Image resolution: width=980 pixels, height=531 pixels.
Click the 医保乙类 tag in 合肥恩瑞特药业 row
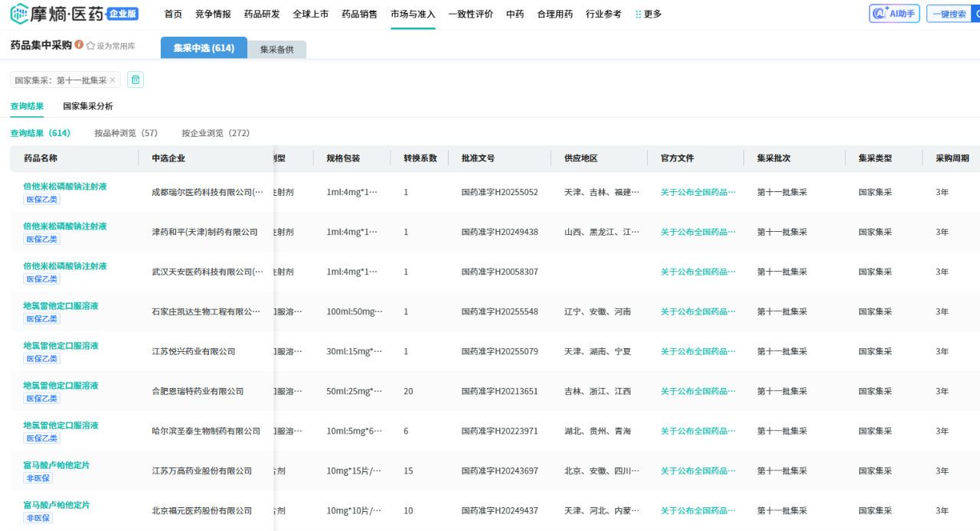click(x=41, y=399)
